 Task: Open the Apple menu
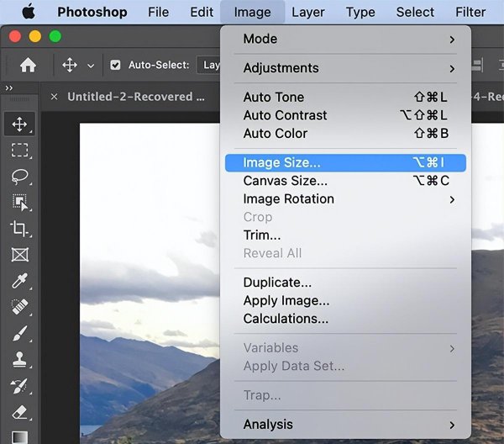[29, 12]
